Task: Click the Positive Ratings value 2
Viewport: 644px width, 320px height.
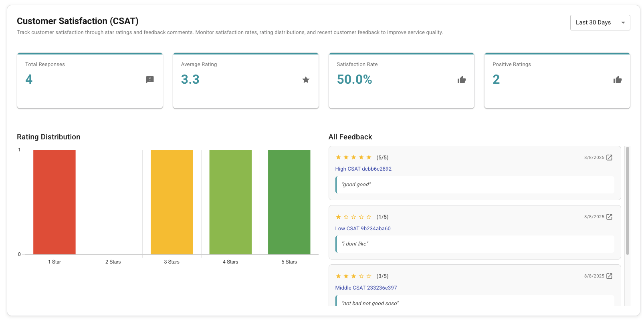Action: pos(496,79)
